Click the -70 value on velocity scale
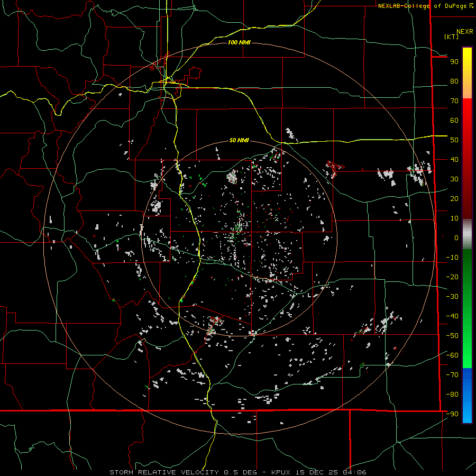476x476 pixels. [x=452, y=375]
